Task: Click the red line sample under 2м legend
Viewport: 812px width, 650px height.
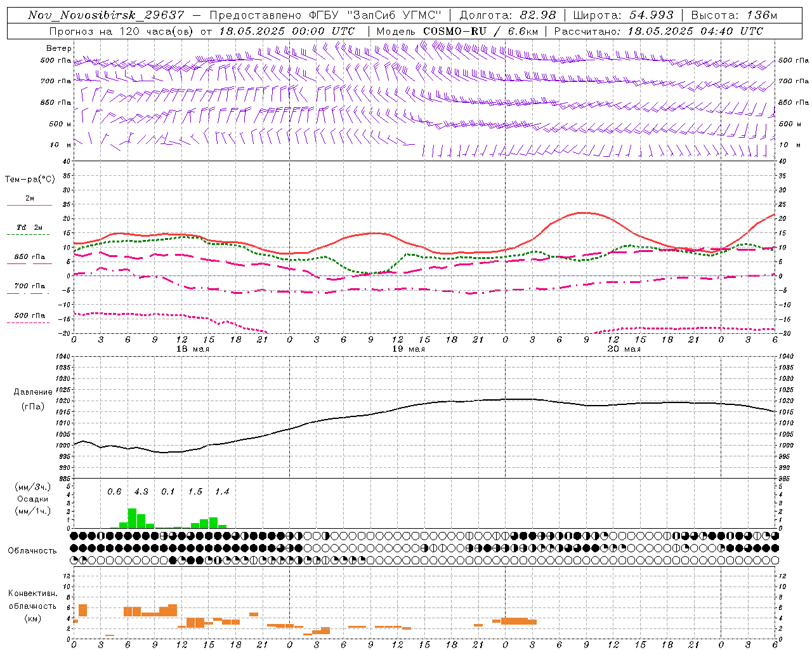Action: pyautogui.click(x=29, y=206)
